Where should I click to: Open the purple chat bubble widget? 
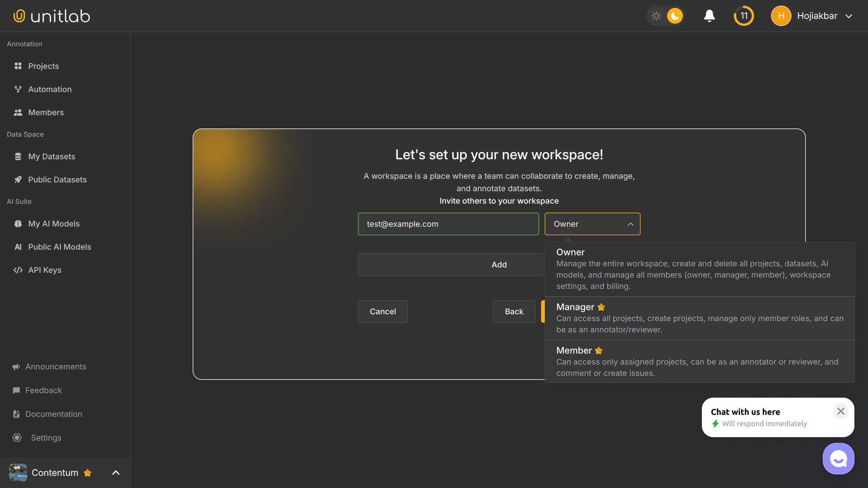838,459
